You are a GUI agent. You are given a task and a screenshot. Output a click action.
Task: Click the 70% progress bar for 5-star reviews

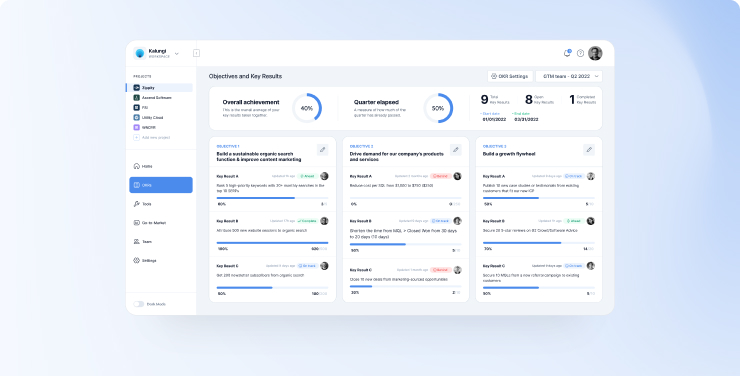click(539, 242)
